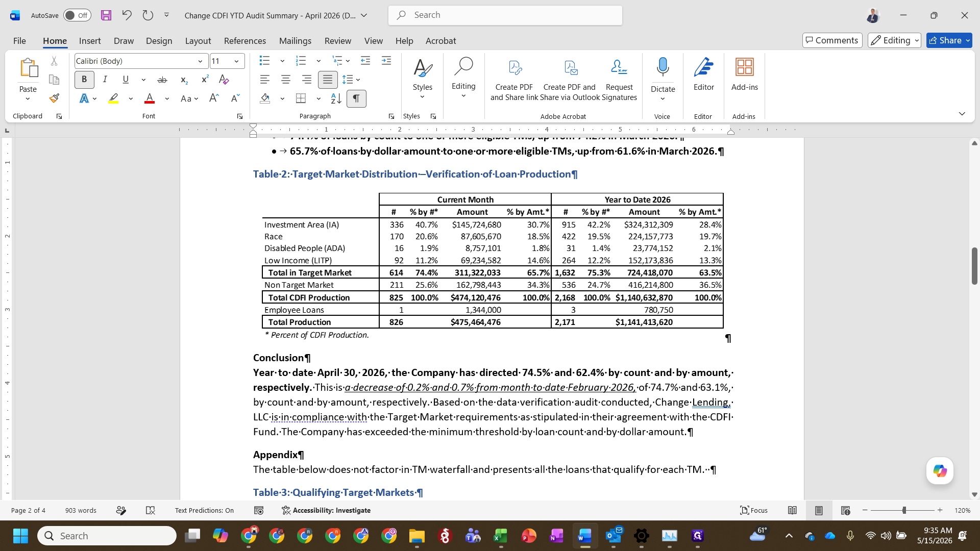Image resolution: width=980 pixels, height=551 pixels.
Task: Select the Cut scissors icon
Action: (x=54, y=61)
